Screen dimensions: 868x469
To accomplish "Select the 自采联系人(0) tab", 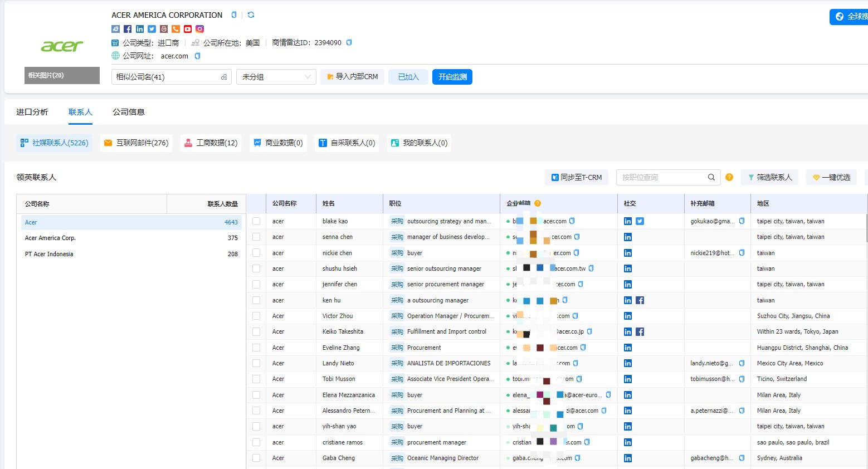I will click(x=347, y=143).
